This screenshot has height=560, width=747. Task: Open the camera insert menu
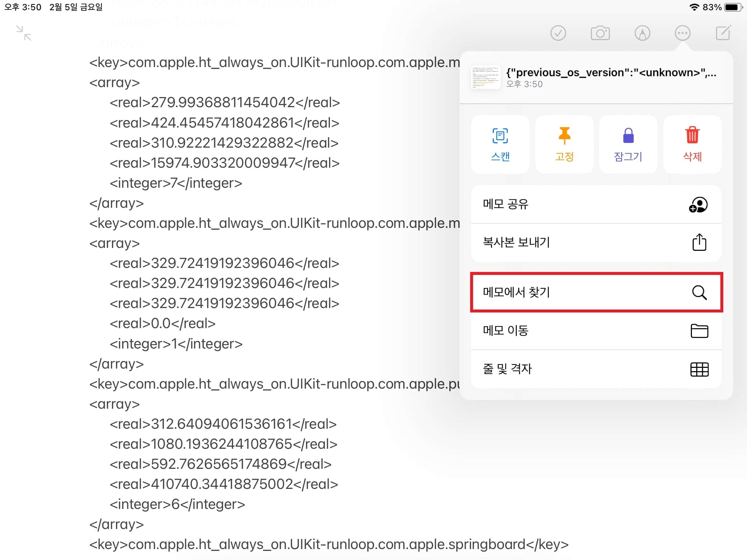coord(600,33)
